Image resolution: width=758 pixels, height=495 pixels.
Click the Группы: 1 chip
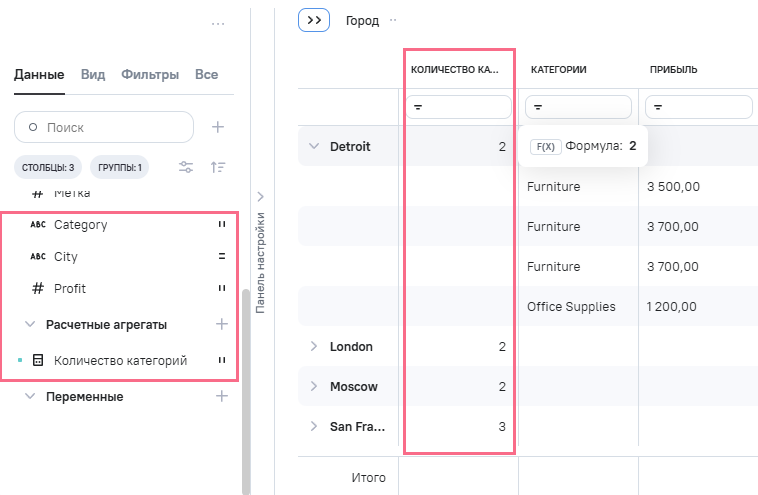click(x=119, y=167)
